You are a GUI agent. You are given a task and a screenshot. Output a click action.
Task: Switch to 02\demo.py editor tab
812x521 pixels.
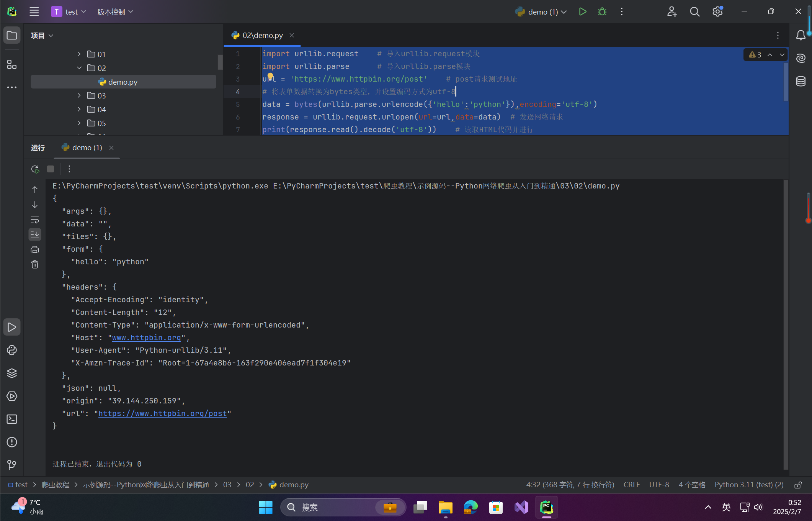[262, 35]
